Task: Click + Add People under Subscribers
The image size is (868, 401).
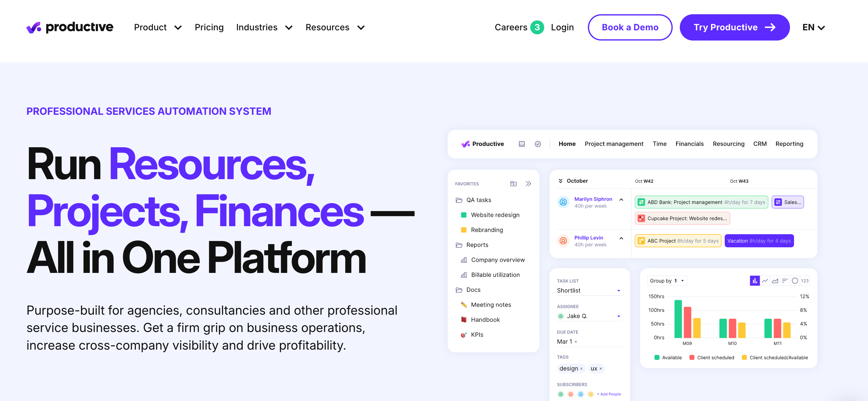Action: [x=609, y=394]
